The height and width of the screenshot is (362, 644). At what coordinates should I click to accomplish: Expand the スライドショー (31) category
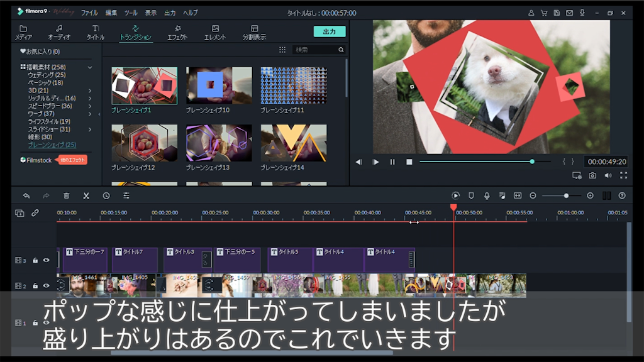(x=90, y=129)
